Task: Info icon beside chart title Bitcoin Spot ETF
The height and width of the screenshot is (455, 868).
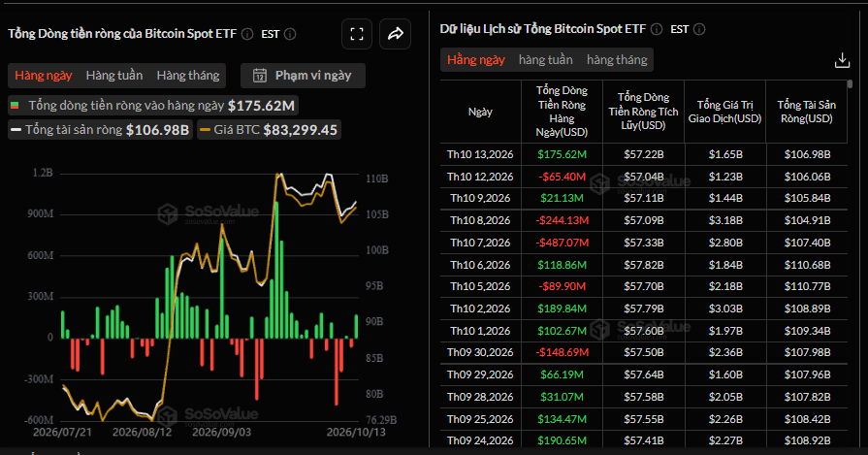Action: (x=247, y=34)
